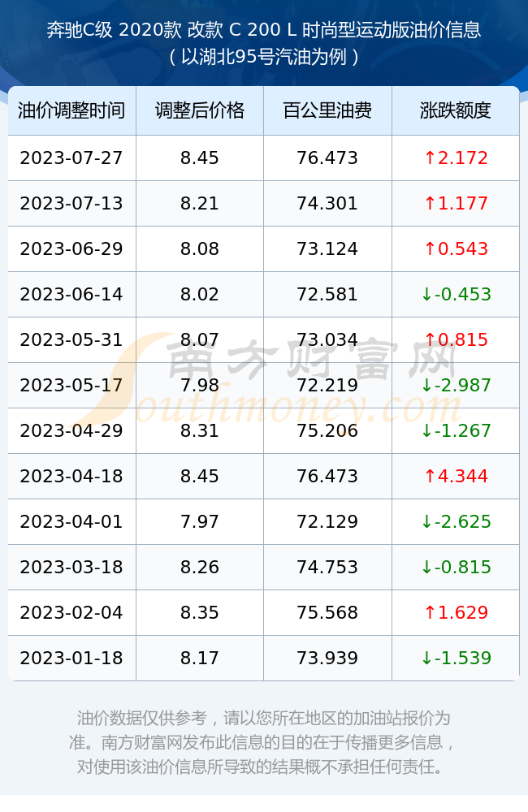The image size is (528, 812).
Task: Click the -2.987 decrease value
Action: (456, 385)
